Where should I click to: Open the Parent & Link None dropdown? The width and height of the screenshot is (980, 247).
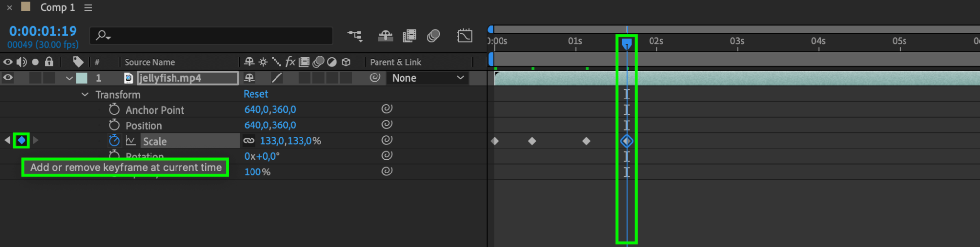[427, 78]
